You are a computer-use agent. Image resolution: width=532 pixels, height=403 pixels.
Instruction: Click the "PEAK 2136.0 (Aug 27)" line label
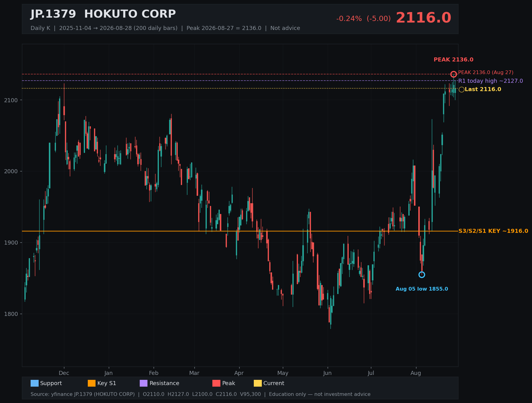tap(486, 73)
